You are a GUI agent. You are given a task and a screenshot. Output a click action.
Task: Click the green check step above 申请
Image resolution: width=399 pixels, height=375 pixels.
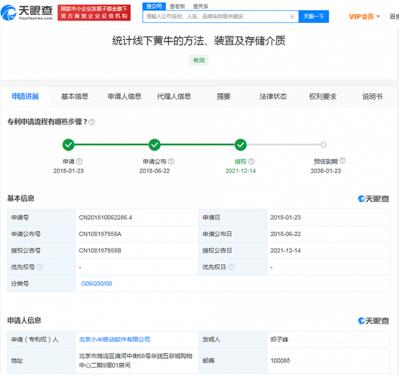click(68, 145)
